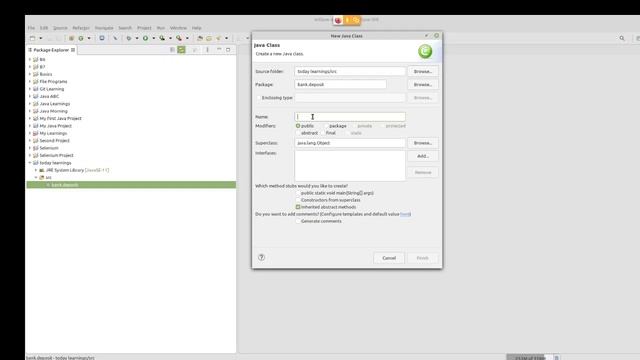Click the Coverage run toolbar icon

coord(162,38)
